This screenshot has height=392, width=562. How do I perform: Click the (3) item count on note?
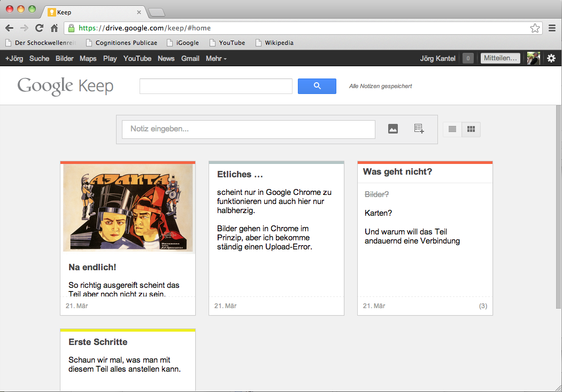pyautogui.click(x=483, y=305)
